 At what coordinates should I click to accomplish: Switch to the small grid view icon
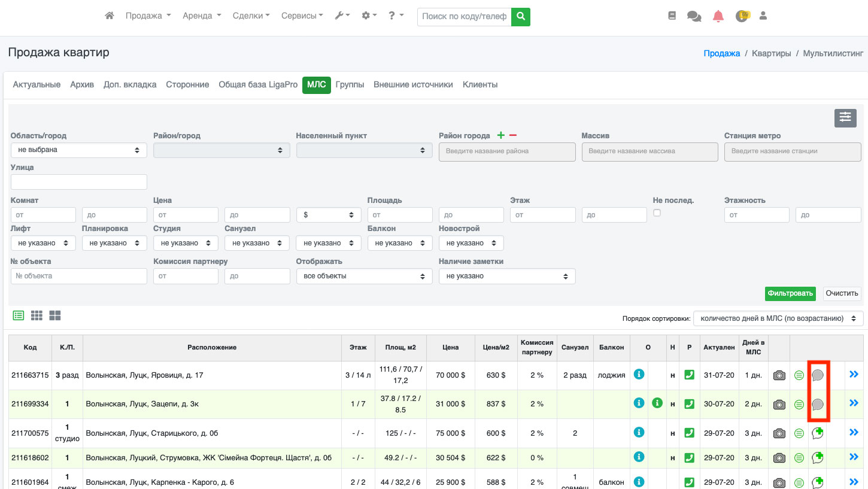pyautogui.click(x=37, y=315)
